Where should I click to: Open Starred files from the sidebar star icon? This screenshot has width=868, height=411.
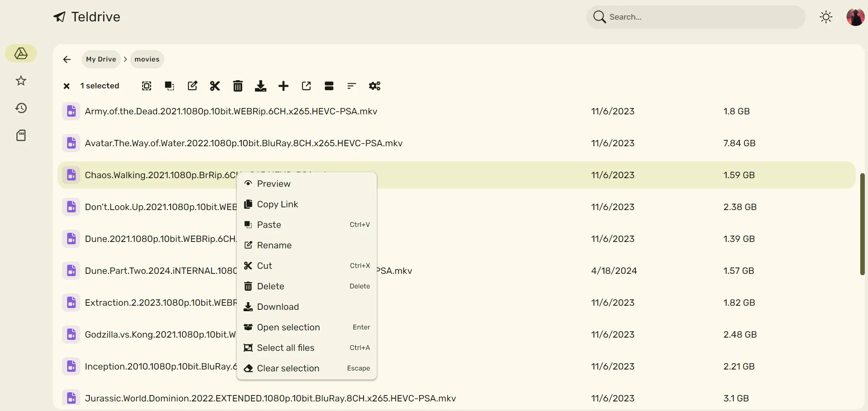click(21, 81)
